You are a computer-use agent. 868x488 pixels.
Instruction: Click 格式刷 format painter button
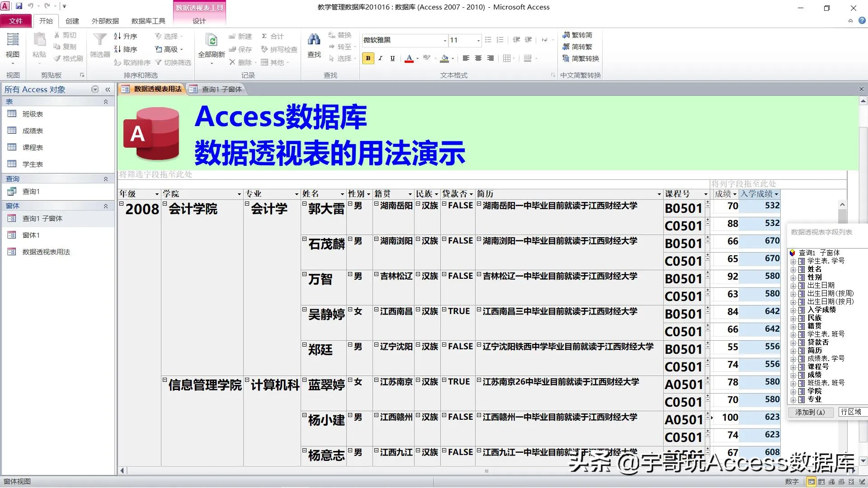[x=68, y=58]
